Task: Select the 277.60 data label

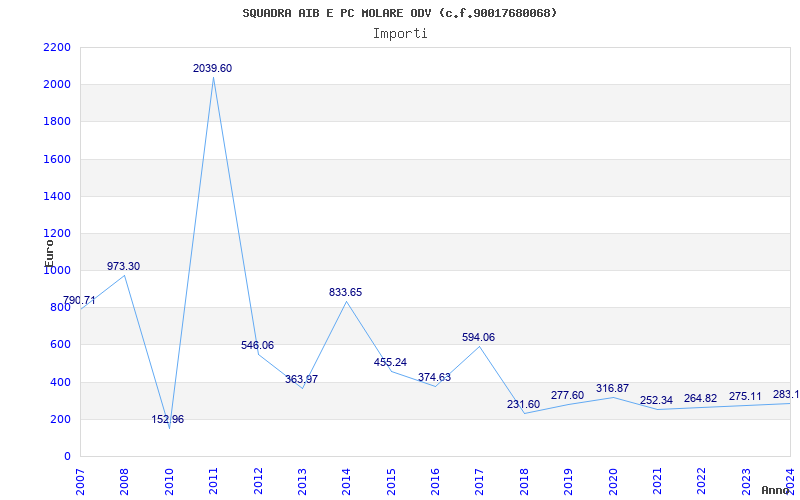Action: coord(567,396)
